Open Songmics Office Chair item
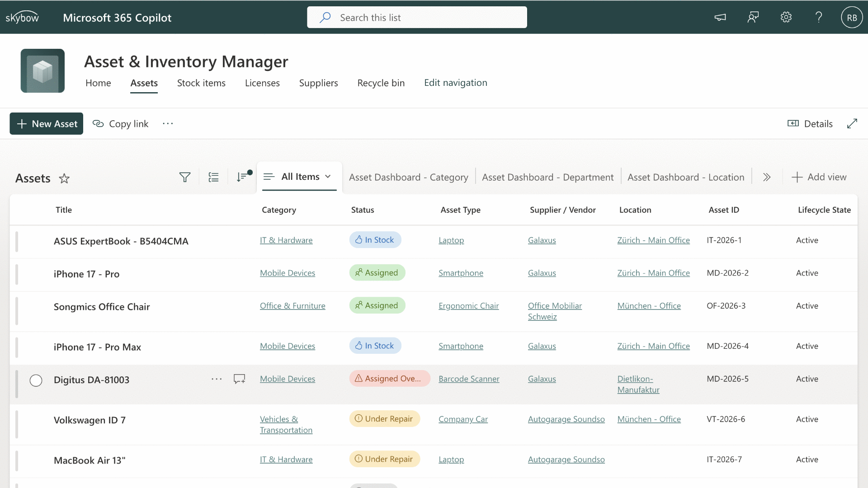Viewport: 868px width, 488px height. point(102,306)
